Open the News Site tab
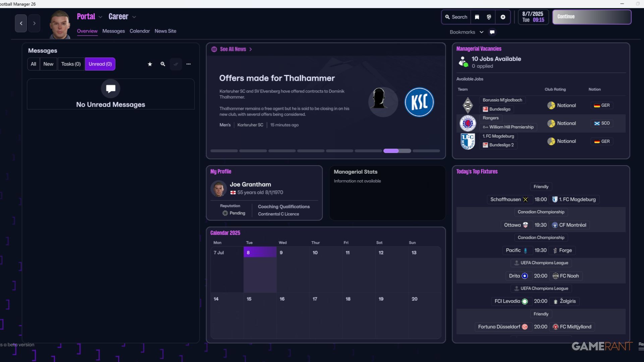This screenshot has width=644, height=362. point(165,31)
